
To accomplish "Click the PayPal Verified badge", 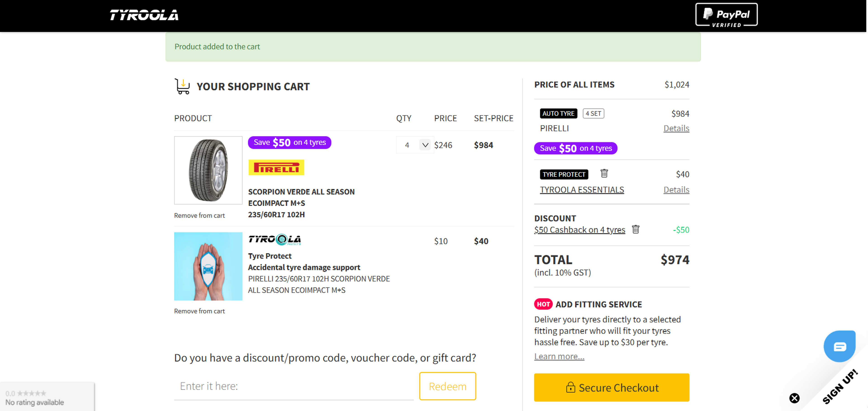I will pyautogui.click(x=726, y=15).
